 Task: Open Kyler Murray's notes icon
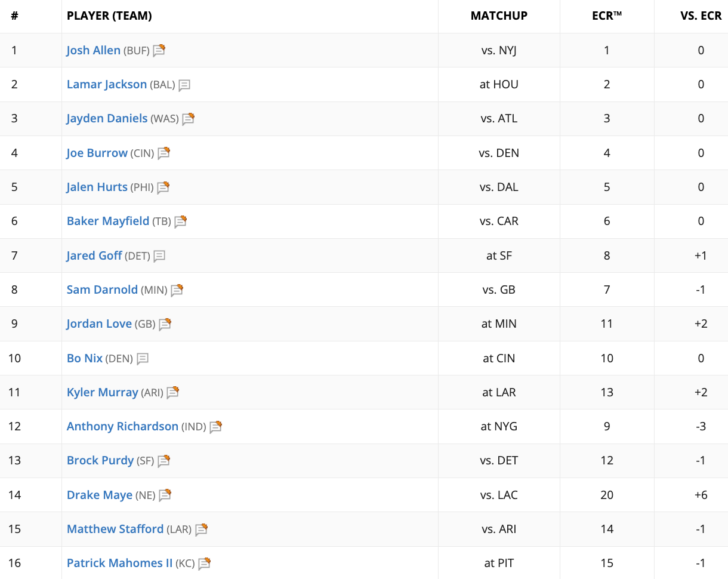172,393
